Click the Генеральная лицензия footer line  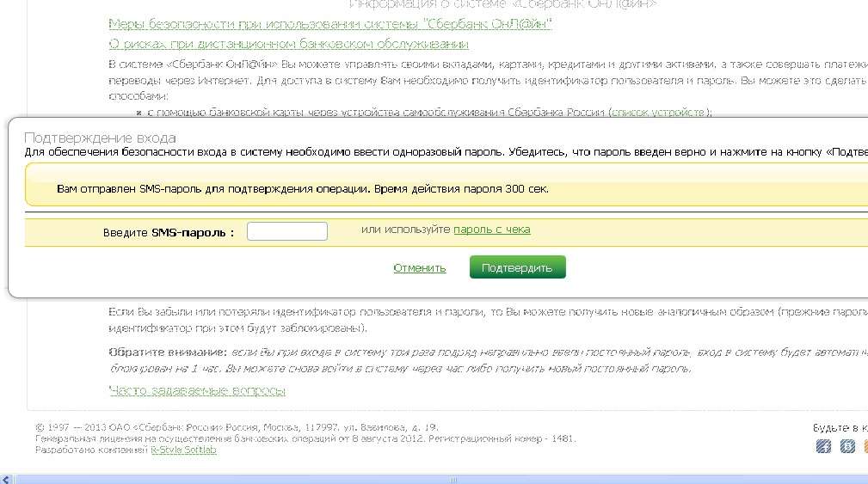[x=305, y=438]
